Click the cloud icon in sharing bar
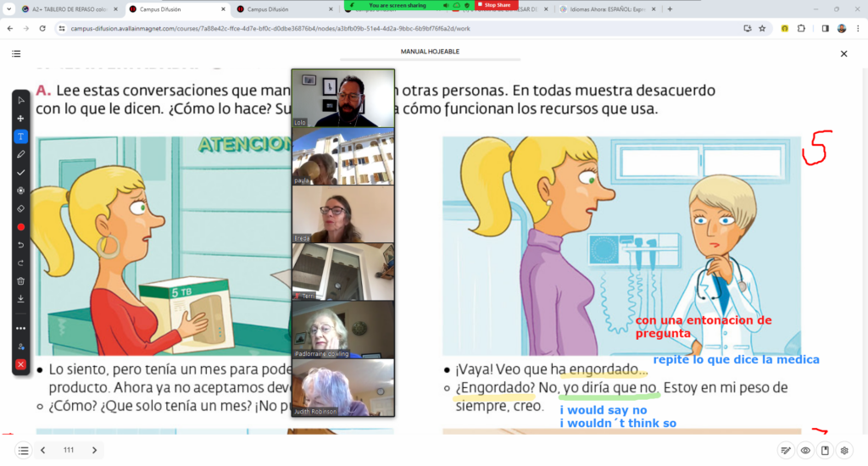868x466 pixels. (x=457, y=5)
